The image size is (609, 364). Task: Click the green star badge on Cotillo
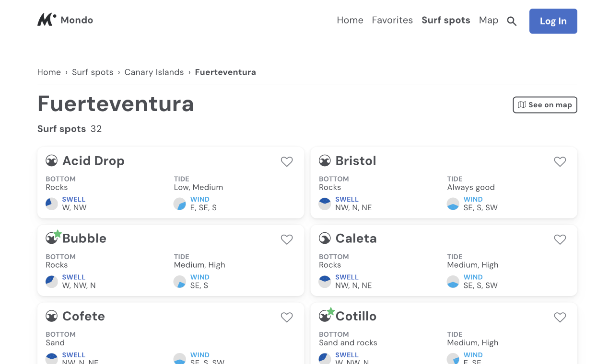coord(330,311)
